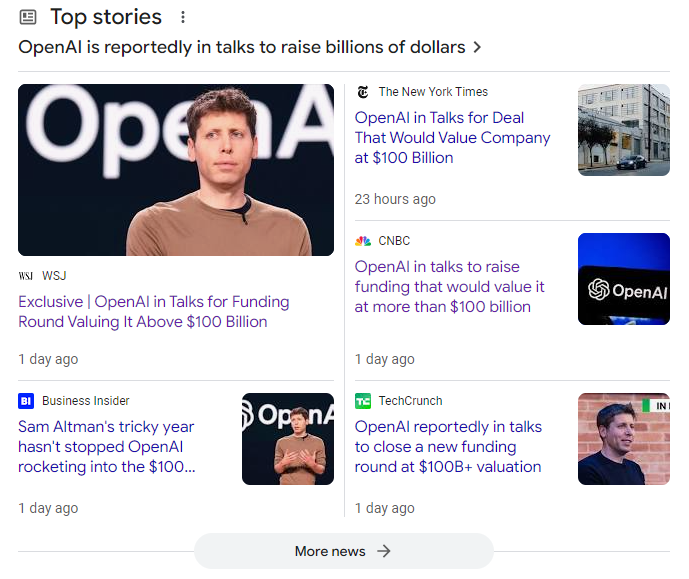Click the large WSJ story featured image
Viewport: 689px width, 579px height.
pyautogui.click(x=176, y=170)
